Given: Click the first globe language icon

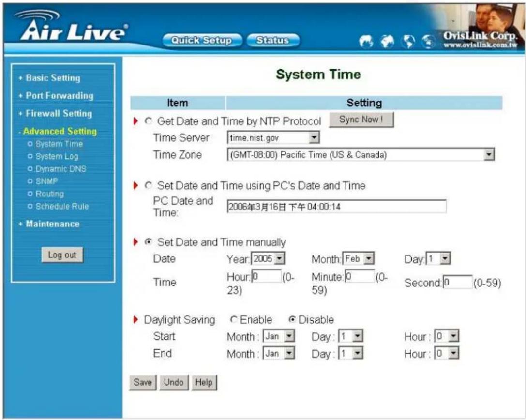Looking at the screenshot, I should tap(366, 42).
